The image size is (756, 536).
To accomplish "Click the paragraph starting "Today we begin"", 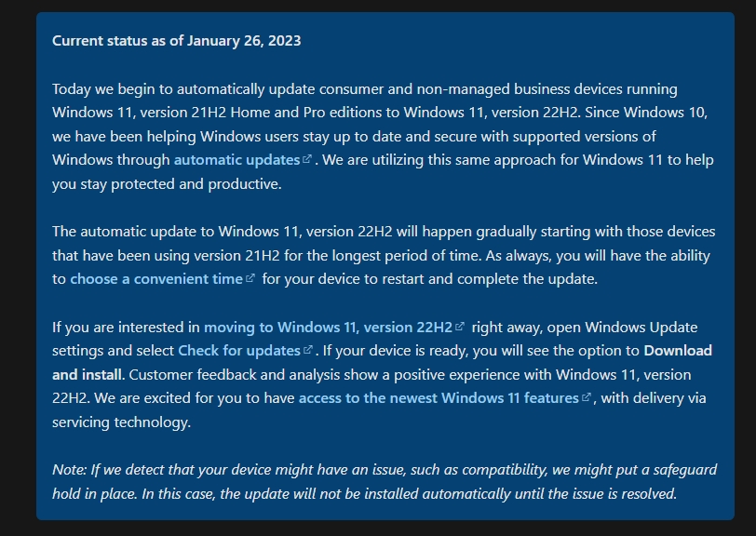I will pyautogui.click(x=383, y=137).
